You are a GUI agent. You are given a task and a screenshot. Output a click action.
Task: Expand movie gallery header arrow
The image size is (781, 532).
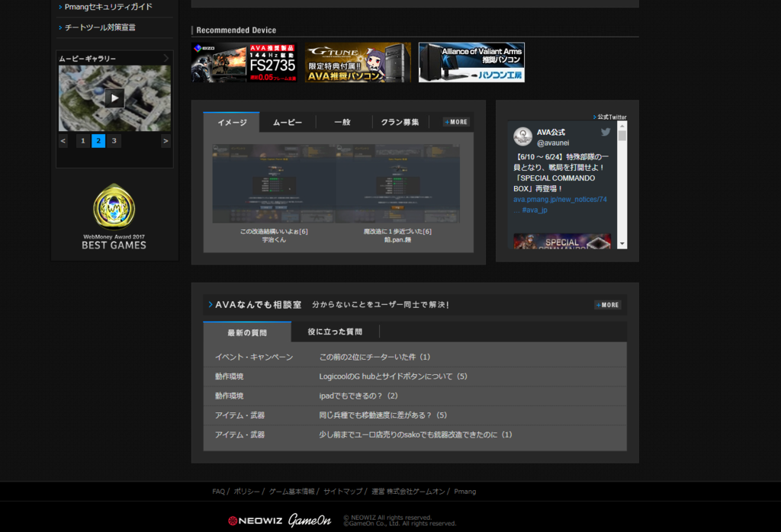[166, 58]
